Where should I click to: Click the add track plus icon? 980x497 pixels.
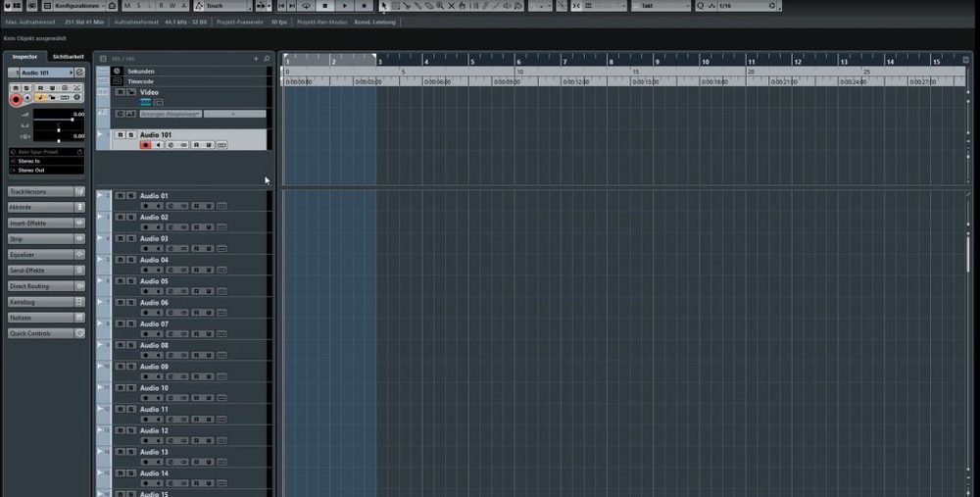tap(256, 59)
